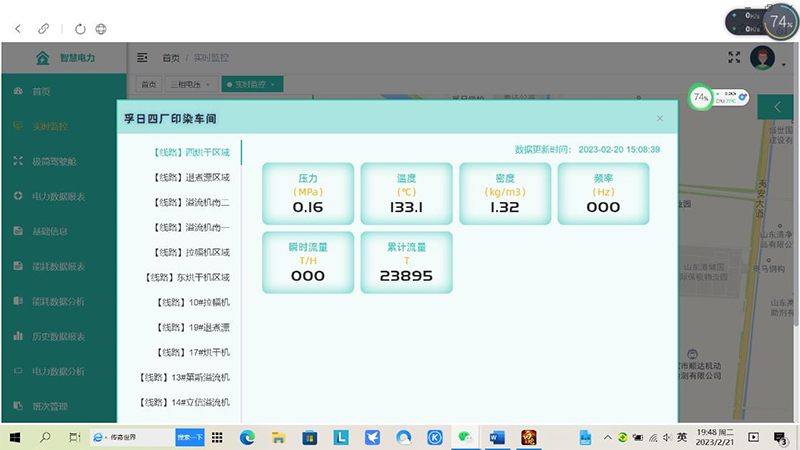Click the 首页 breadcrumb link

[x=171, y=58]
